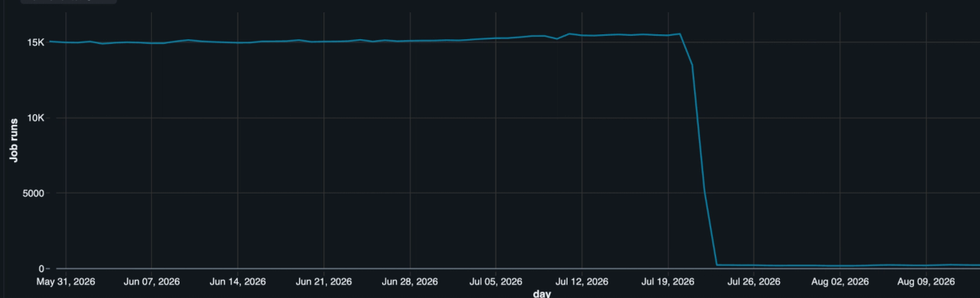
Task: Click the "Jul 05, 2026" date label
Action: pyautogui.click(x=496, y=282)
